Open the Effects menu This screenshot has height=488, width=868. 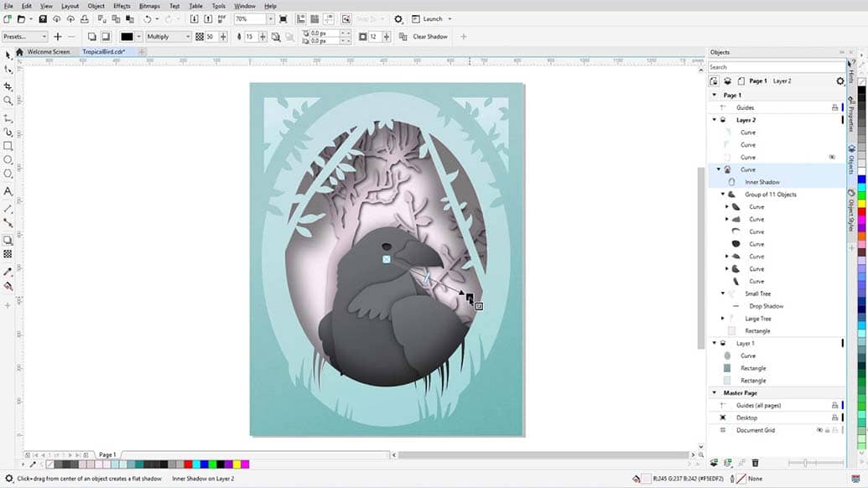122,6
